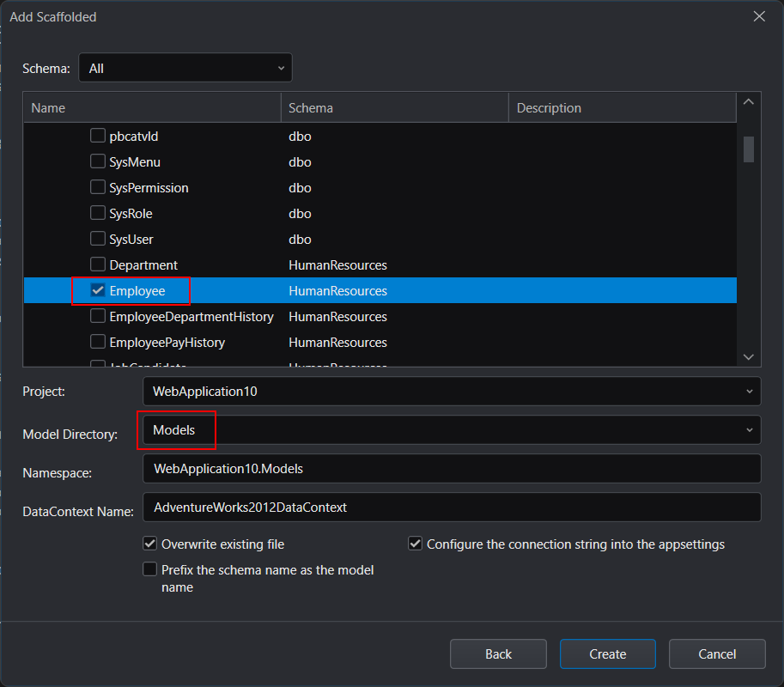
Task: Expand the Project combo box
Action: tap(451, 391)
